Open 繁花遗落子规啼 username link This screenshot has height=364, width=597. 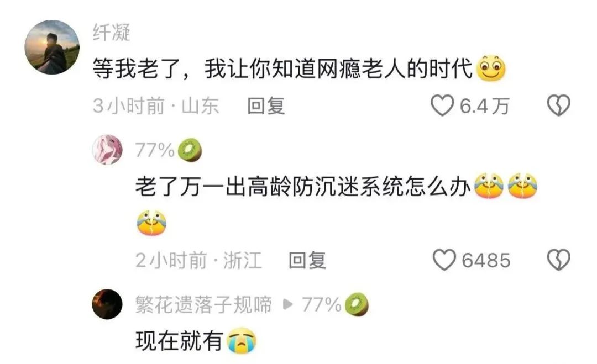coord(203,305)
